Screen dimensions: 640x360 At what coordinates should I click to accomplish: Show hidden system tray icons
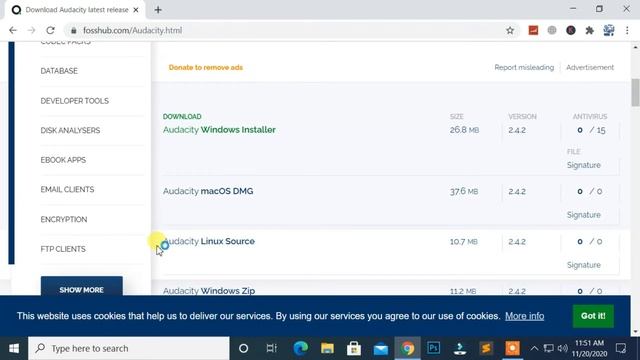[x=534, y=348]
